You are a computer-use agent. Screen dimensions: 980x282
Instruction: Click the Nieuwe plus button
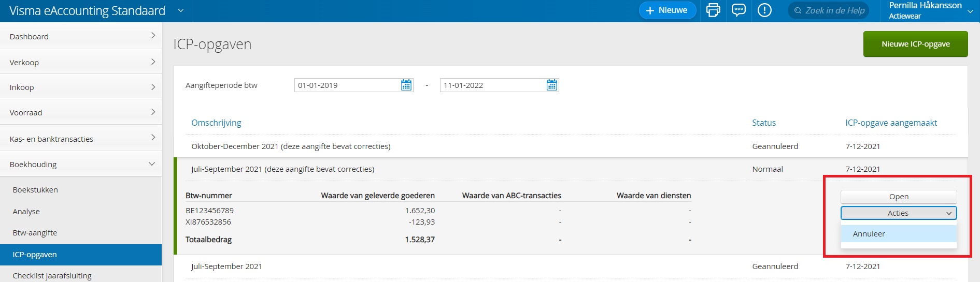point(667,10)
